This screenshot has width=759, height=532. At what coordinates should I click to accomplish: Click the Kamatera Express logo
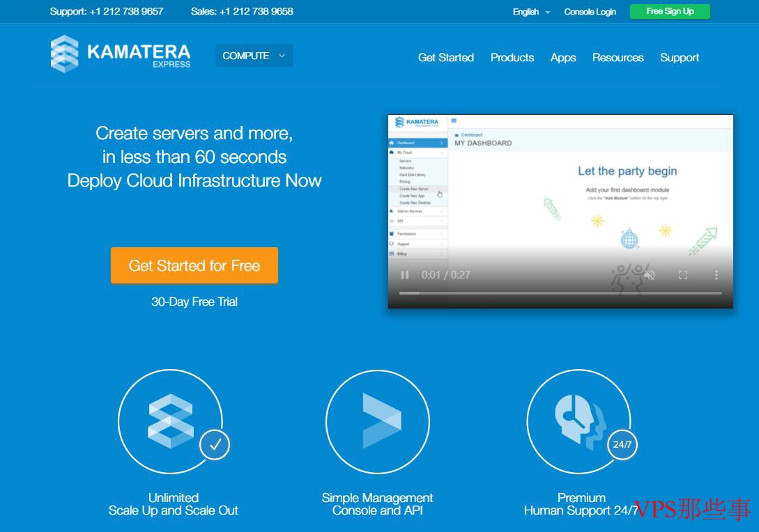tap(121, 54)
